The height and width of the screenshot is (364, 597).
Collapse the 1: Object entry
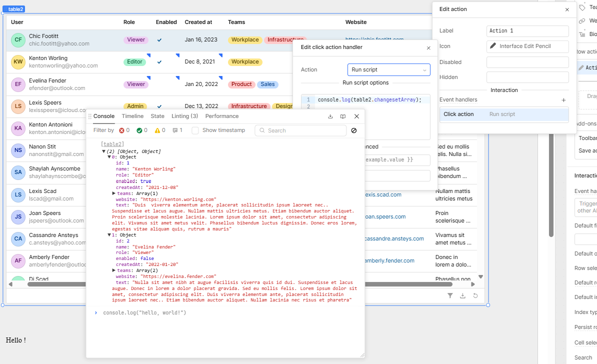(109, 235)
